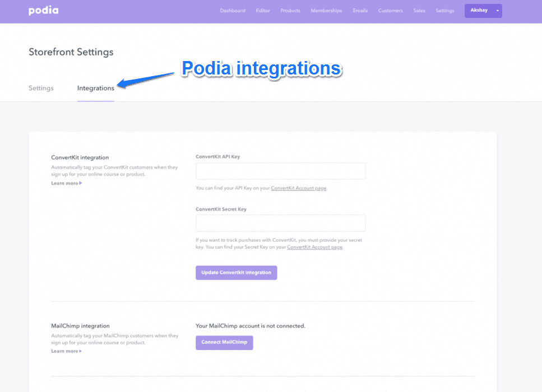Screen dimensions: 542x392
Task: Select the Integrations tab
Action: pyautogui.click(x=96, y=88)
